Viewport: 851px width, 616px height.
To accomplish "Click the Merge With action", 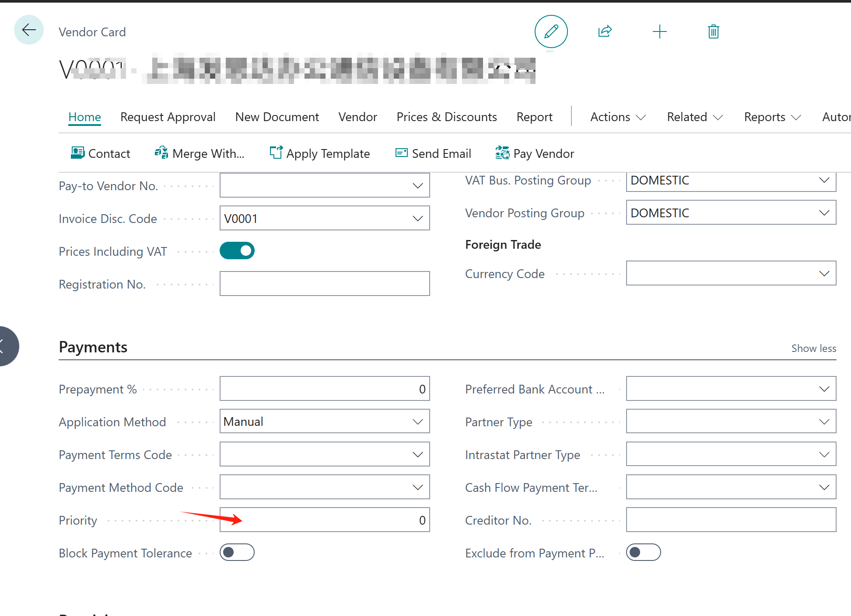I will click(200, 153).
